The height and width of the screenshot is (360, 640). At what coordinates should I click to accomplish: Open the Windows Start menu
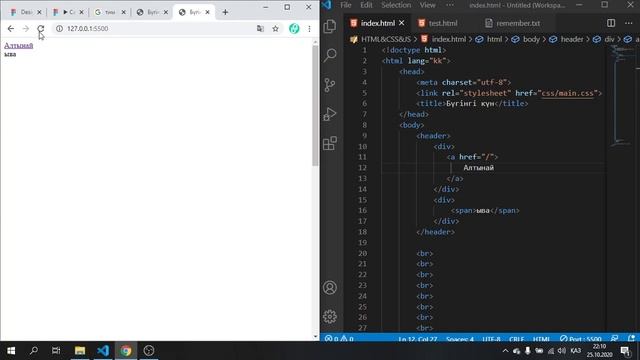11,351
